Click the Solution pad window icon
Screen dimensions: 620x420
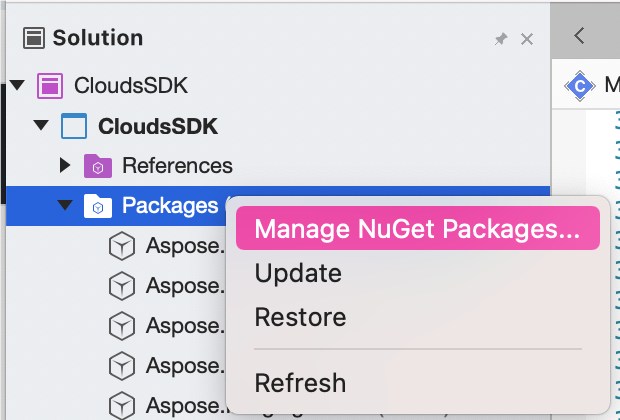(x=34, y=39)
